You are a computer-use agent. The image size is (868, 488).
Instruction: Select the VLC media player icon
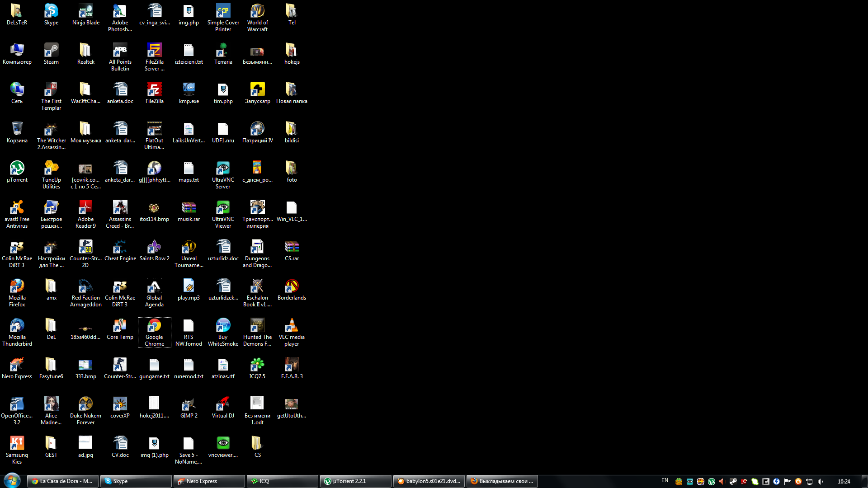(292, 333)
